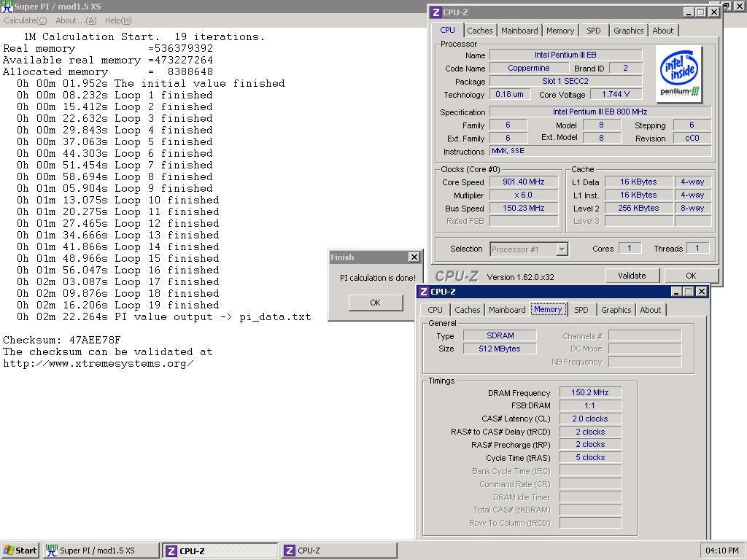Image resolution: width=747 pixels, height=560 pixels.
Task: Select CPU tab in the lower CPU-Z window
Action: [435, 309]
